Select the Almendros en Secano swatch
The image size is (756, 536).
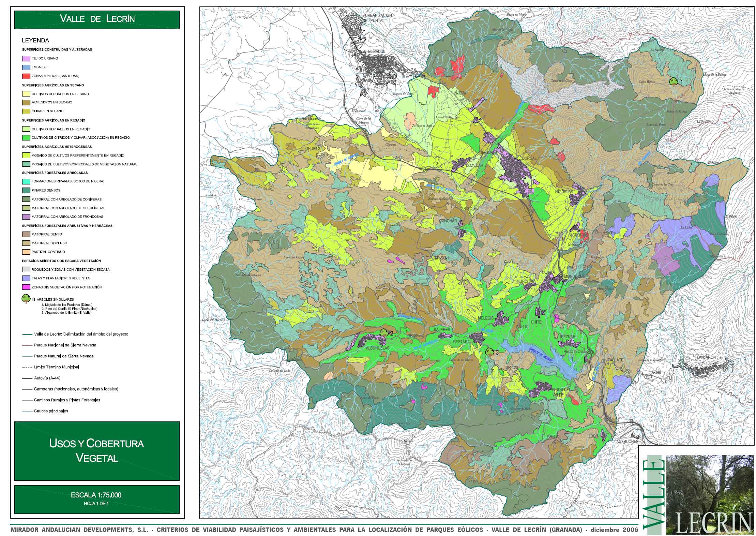click(x=26, y=102)
